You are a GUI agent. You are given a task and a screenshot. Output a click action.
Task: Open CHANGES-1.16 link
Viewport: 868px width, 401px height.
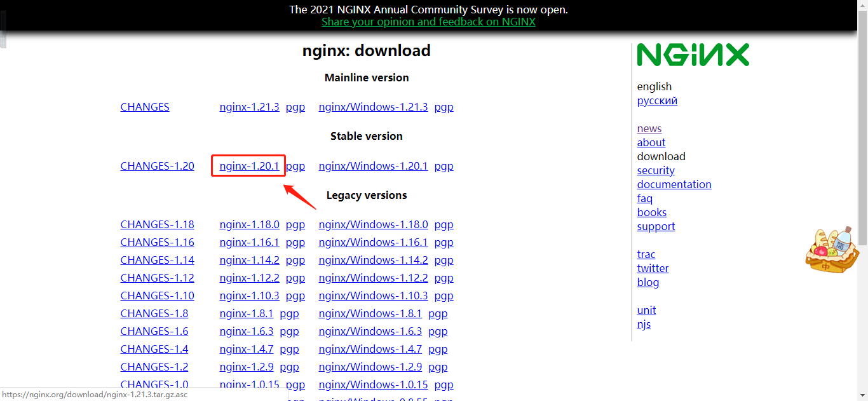click(158, 242)
